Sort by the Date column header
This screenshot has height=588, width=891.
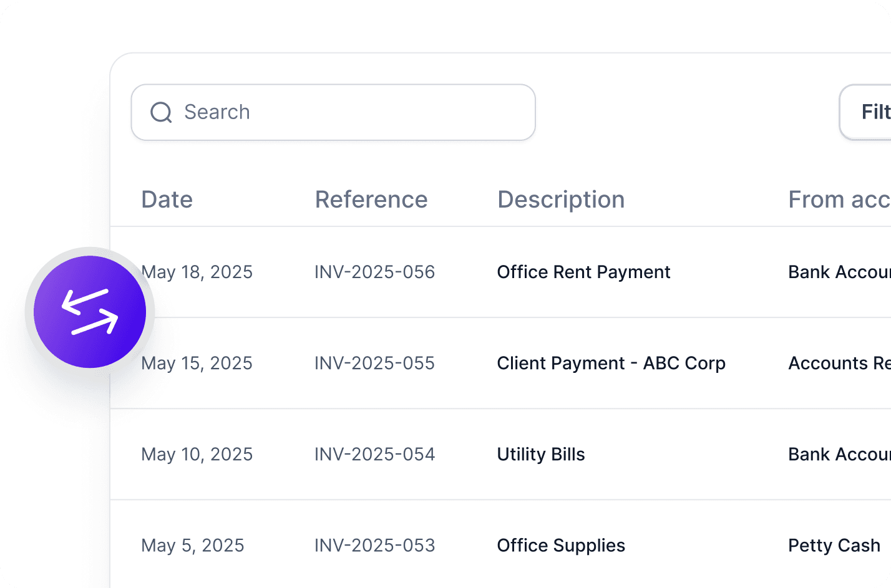[x=167, y=200]
